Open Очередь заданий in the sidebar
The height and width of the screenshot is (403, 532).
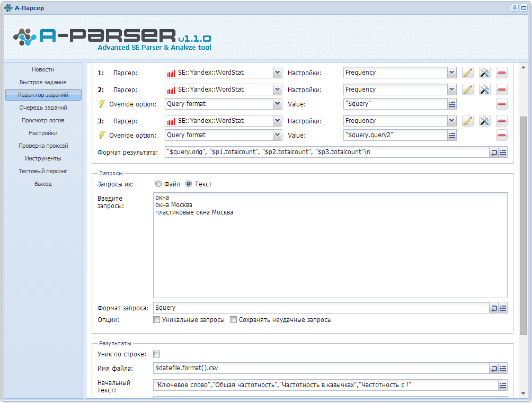point(43,108)
